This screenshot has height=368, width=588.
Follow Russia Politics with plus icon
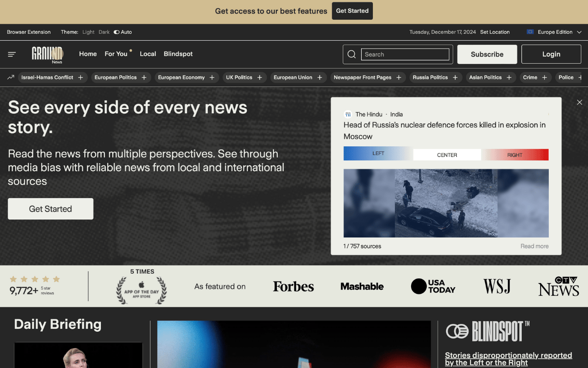(x=455, y=78)
